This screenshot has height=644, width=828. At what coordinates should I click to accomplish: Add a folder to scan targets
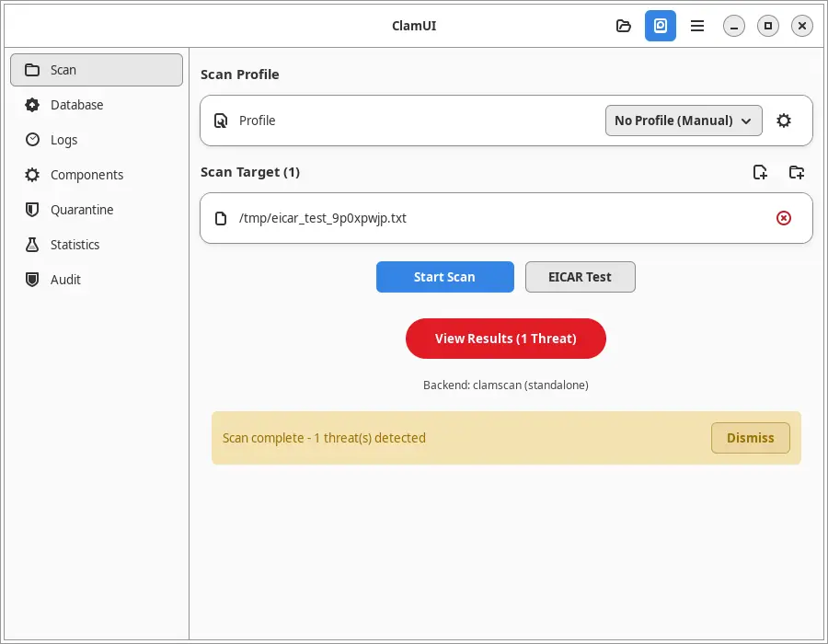797,172
